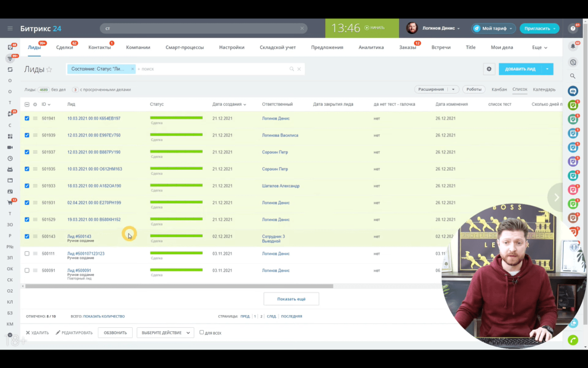Open the hamburger menu beside the Битрикс 24 logo

[x=10, y=29]
